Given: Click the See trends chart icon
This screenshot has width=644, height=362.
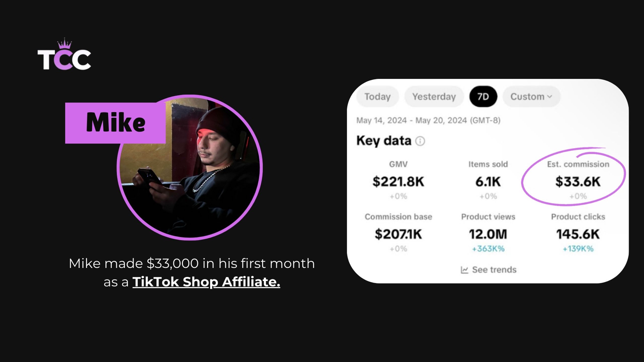Looking at the screenshot, I should click(x=464, y=270).
